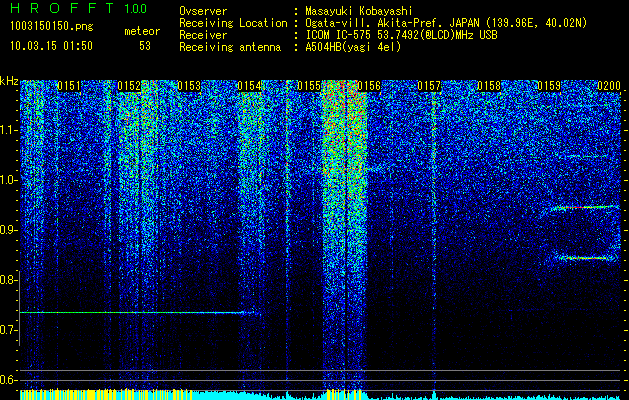This screenshot has height=400, width=629.
Task: Click the 0154 time marker
Action: point(249,86)
